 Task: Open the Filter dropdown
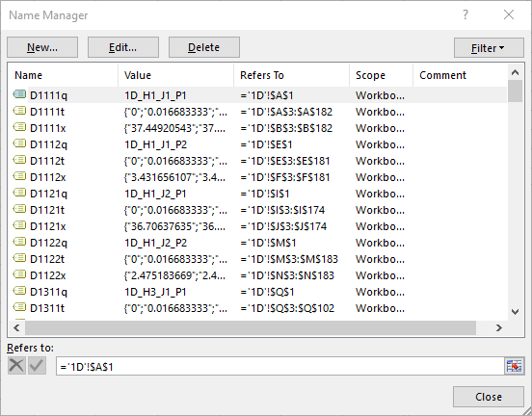tap(489, 48)
